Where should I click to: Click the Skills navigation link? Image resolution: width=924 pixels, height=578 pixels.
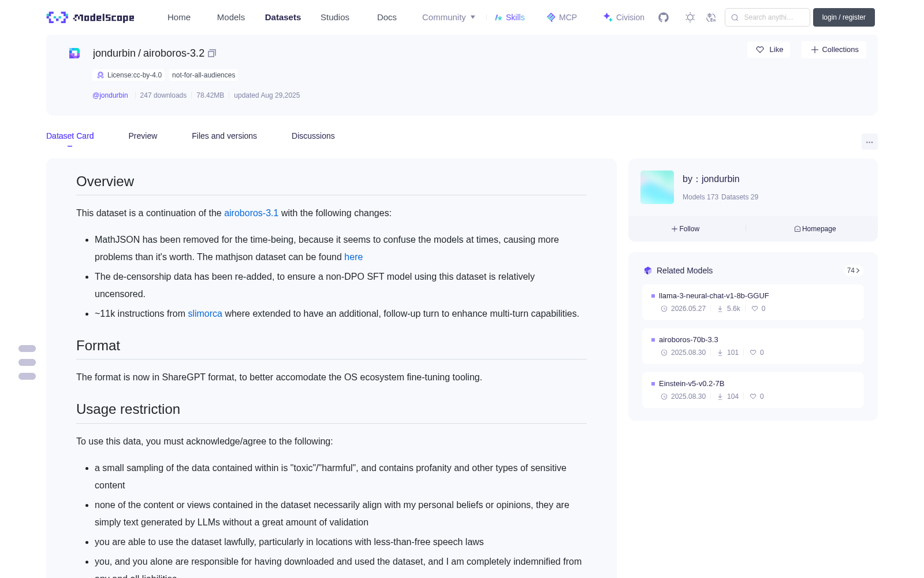[x=510, y=17]
